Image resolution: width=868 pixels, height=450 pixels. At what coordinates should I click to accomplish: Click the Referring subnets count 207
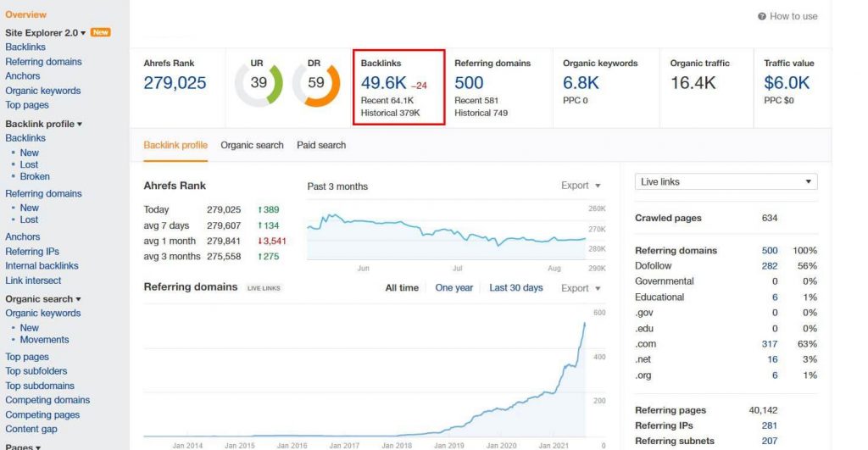pyautogui.click(x=770, y=442)
